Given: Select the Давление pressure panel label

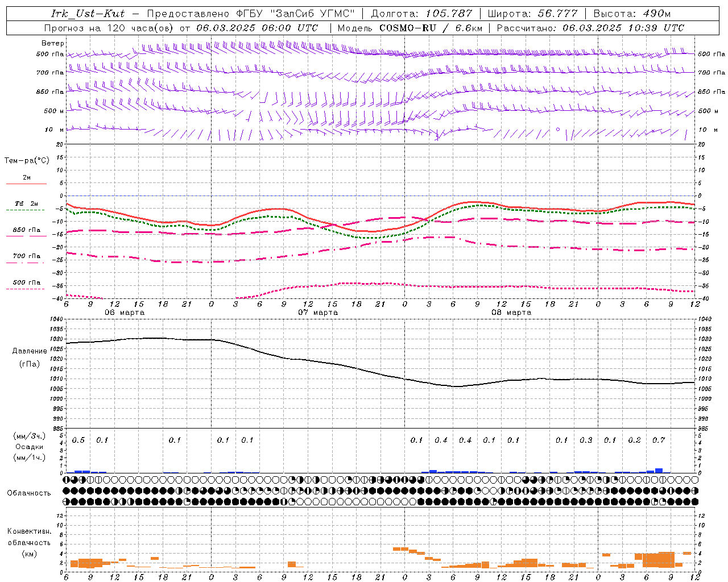Looking at the screenshot, I should pos(30,351).
